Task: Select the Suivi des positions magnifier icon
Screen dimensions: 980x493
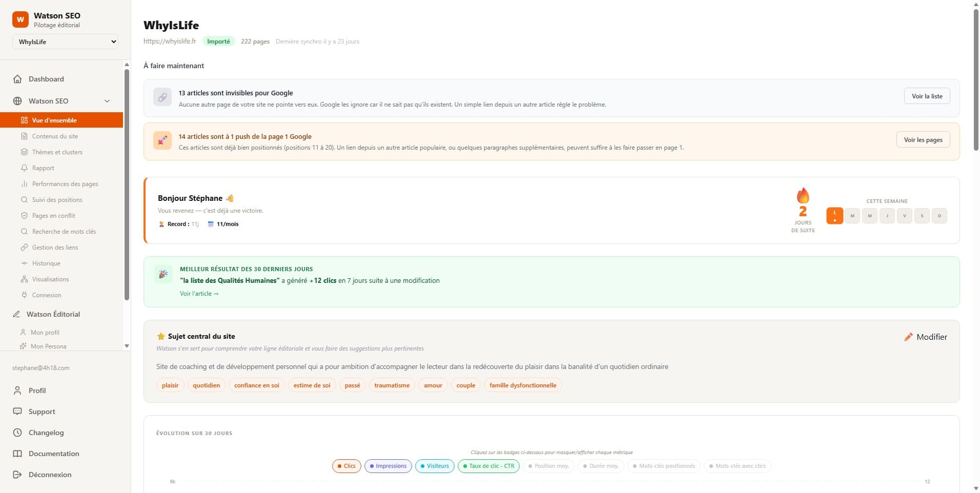Action: pyautogui.click(x=24, y=199)
